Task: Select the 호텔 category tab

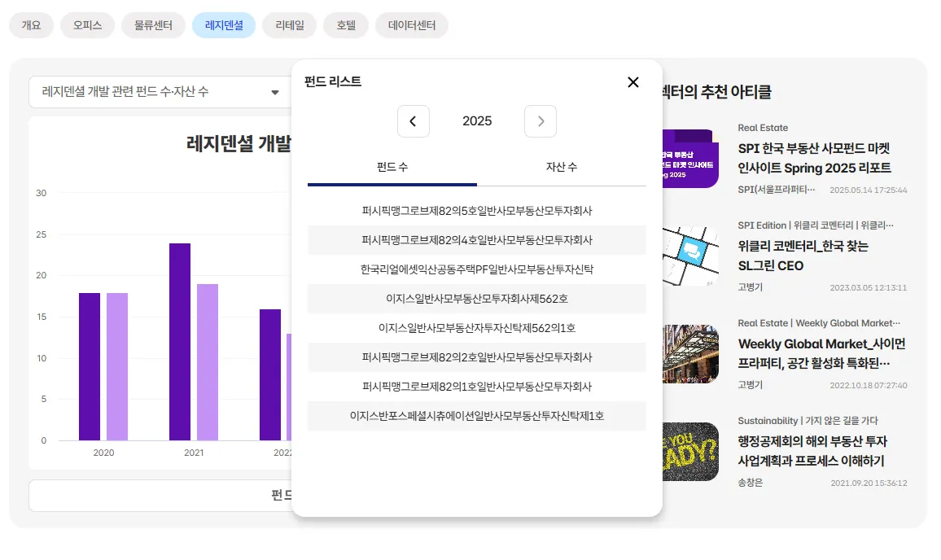Action: (346, 25)
